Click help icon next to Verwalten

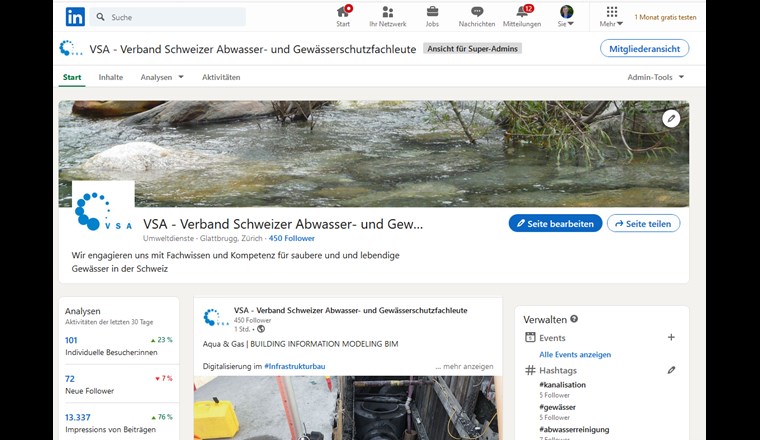coord(574,319)
